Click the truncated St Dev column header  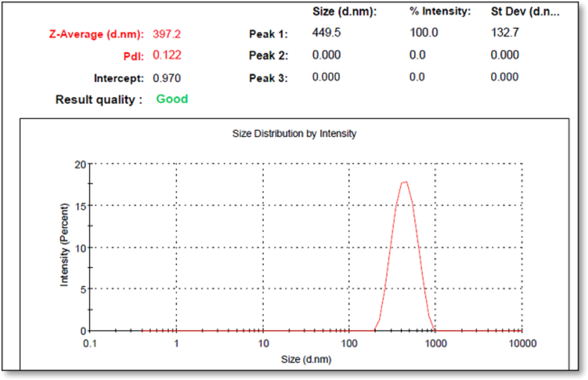(x=525, y=12)
